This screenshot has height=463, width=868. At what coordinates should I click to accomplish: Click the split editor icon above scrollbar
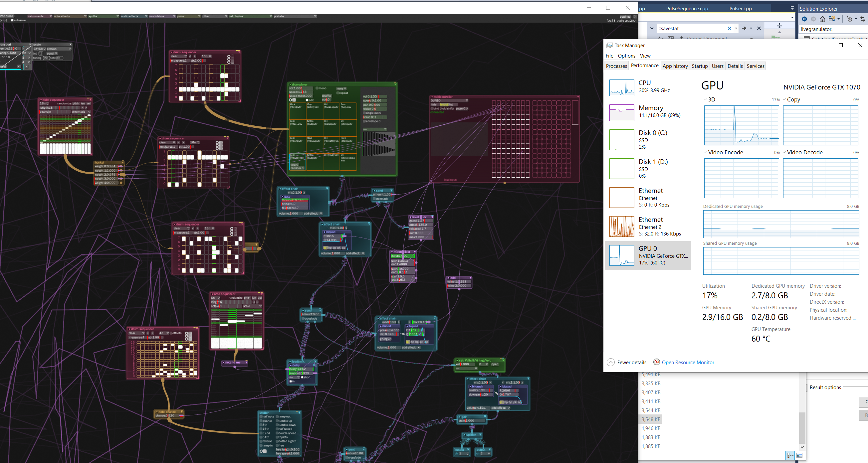pos(779,26)
